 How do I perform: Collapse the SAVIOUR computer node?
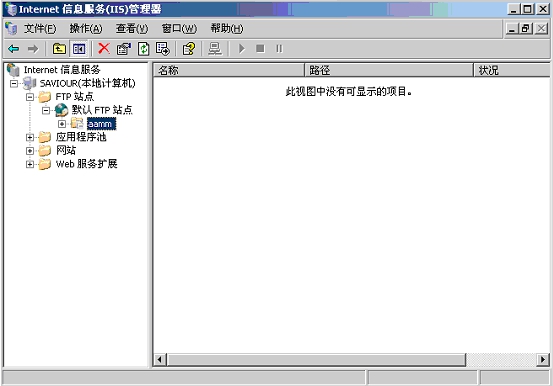coord(14,84)
